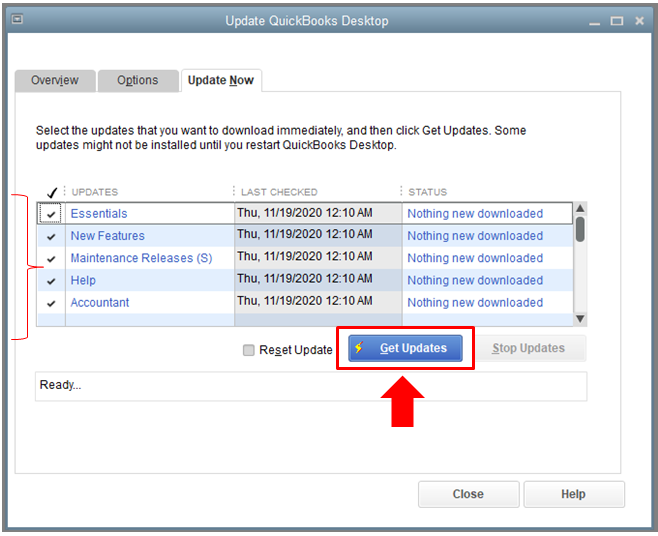The width and height of the screenshot is (658, 536).
Task: Enable the Reset Update checkbox
Action: pos(249,350)
